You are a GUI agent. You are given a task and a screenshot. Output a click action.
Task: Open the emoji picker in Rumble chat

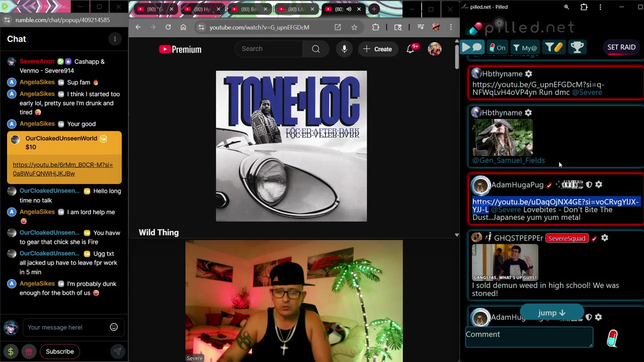coord(114,327)
